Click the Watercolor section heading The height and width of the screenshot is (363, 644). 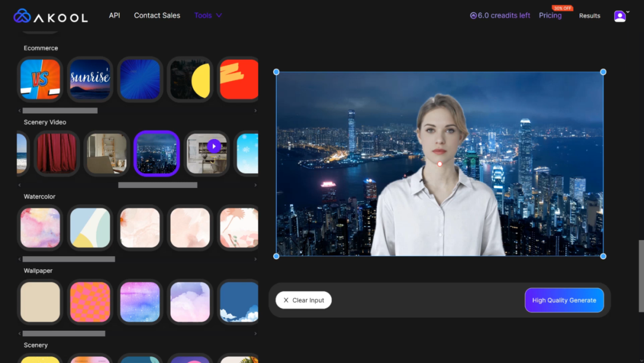39,196
